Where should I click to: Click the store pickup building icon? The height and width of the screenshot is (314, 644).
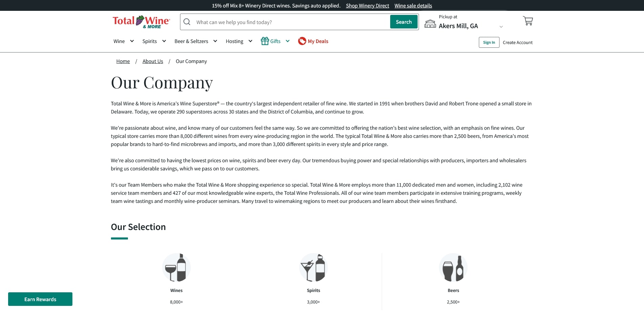click(x=430, y=23)
